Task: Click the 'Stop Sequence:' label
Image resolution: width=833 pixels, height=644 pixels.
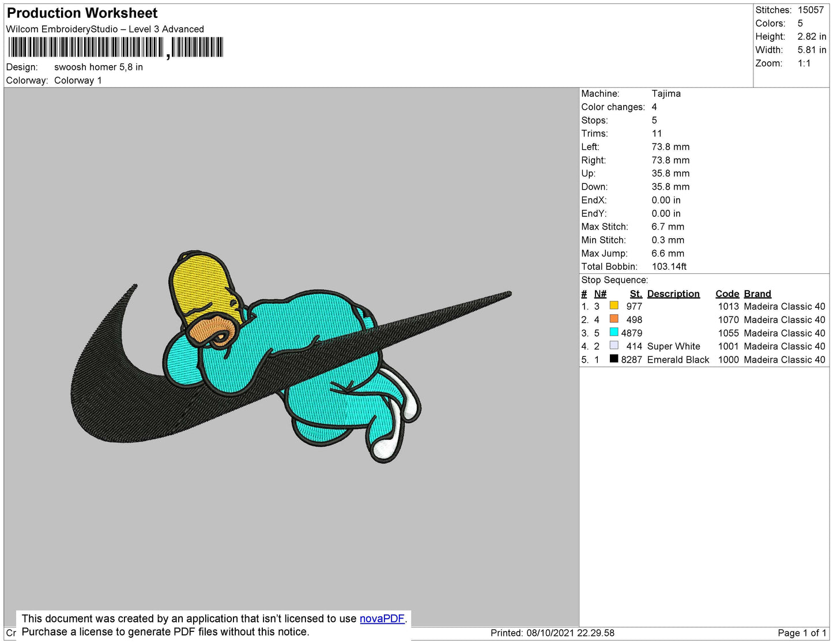Action: (x=615, y=280)
